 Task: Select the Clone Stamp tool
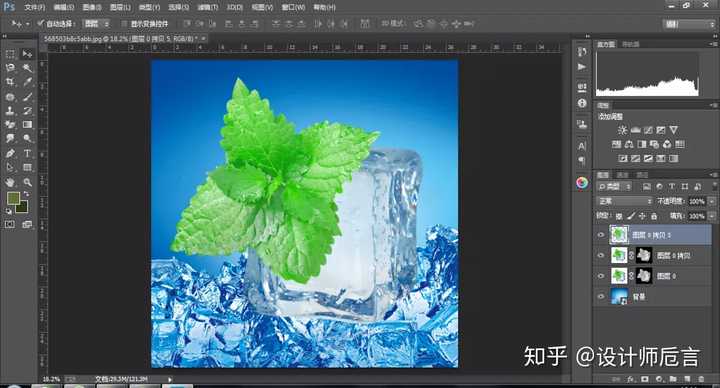coord(10,111)
